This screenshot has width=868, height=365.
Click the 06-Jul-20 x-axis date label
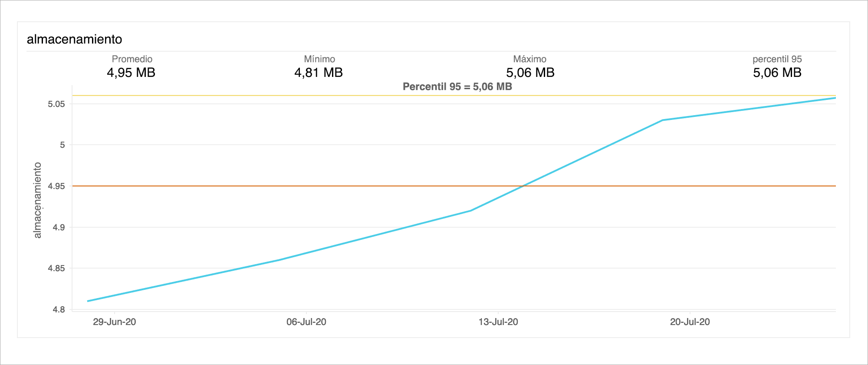point(306,322)
